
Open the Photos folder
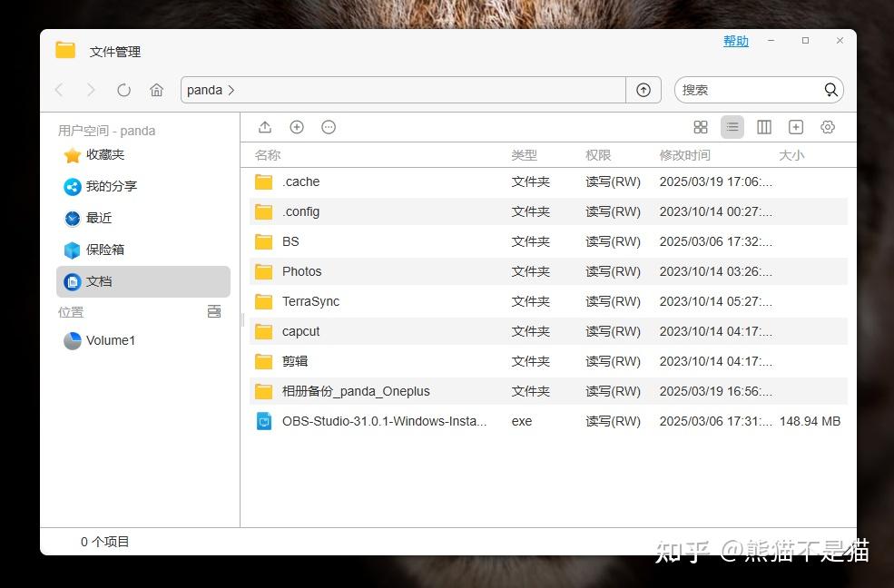point(302,271)
